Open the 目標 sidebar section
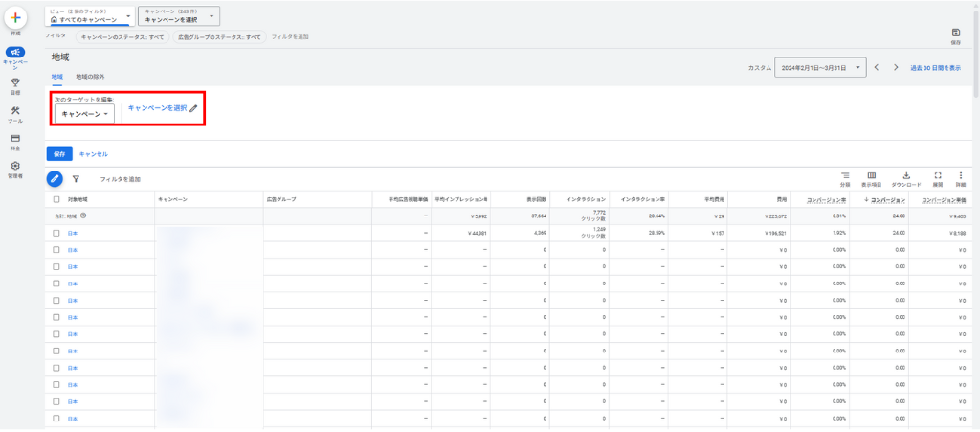This screenshot has height=432, width=980. [15, 85]
